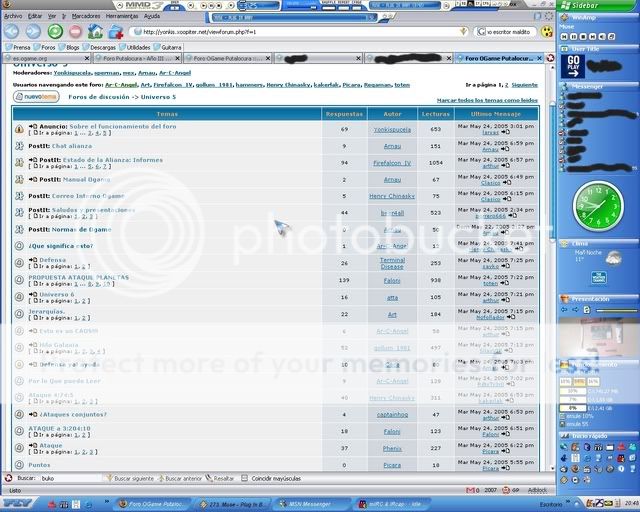Open author profile Firefalcon_IV in table
This screenshot has width=640, height=512.
[x=392, y=163]
